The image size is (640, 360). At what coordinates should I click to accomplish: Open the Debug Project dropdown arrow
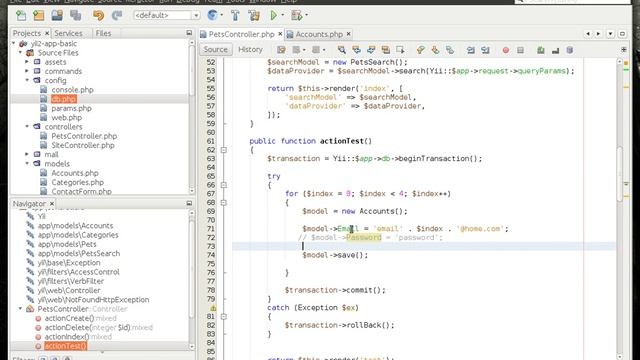tap(306, 16)
